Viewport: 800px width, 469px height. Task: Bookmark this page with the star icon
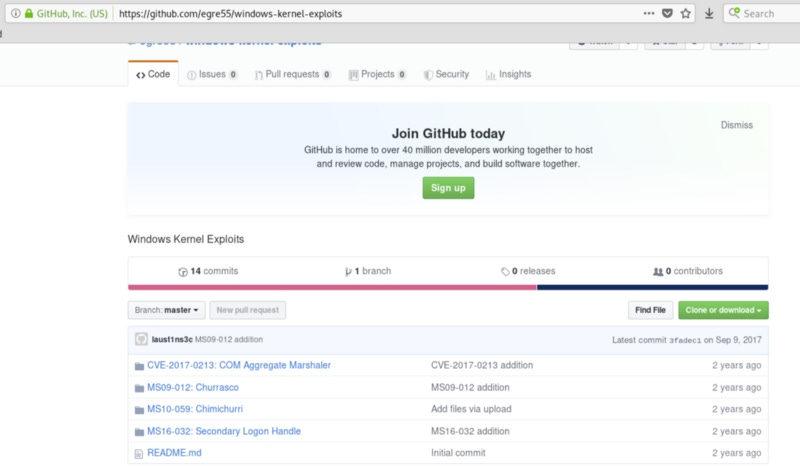click(686, 13)
